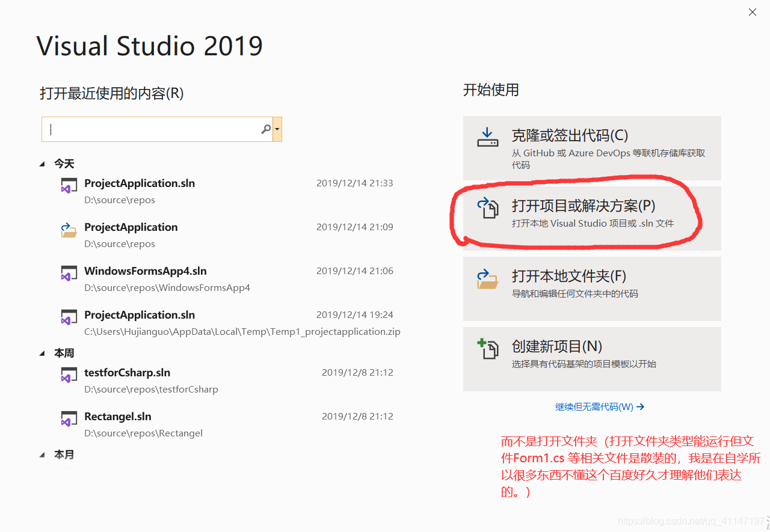Viewport: 770px width, 532px height.
Task: Click the 开始使用 heading
Action: 491,90
